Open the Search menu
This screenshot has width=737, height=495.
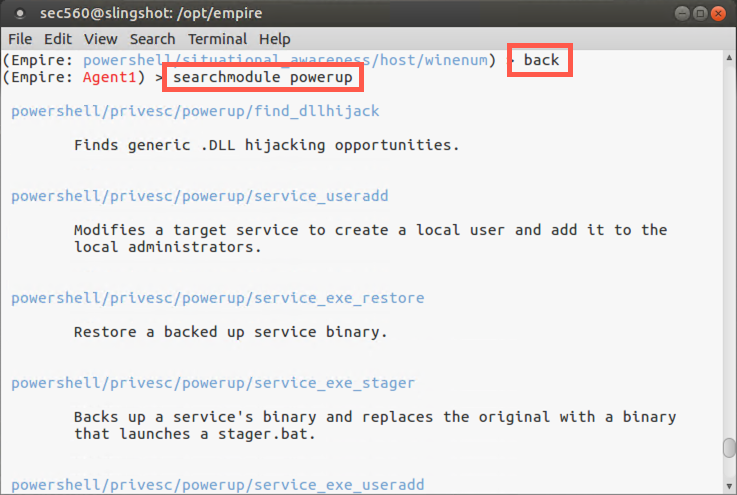(152, 39)
